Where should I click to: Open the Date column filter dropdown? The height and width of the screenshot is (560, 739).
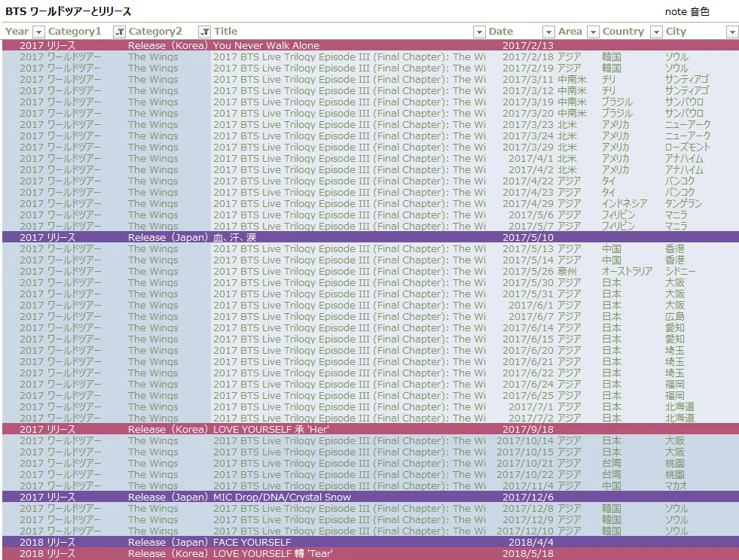click(x=548, y=32)
